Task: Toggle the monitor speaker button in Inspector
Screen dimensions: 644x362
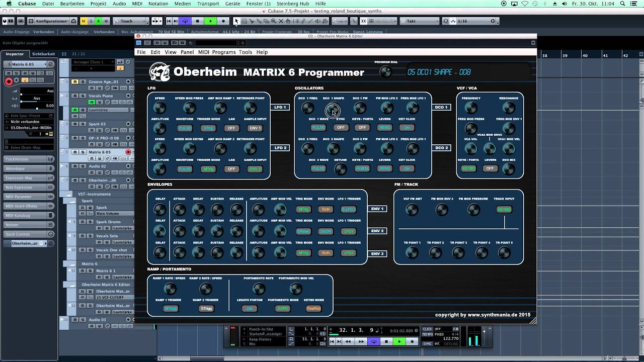Action: 17,80
